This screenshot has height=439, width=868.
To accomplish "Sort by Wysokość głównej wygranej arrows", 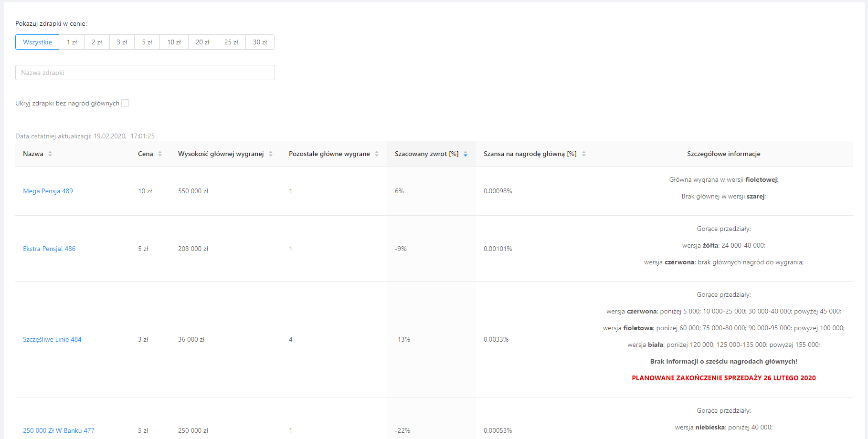I will coord(271,154).
